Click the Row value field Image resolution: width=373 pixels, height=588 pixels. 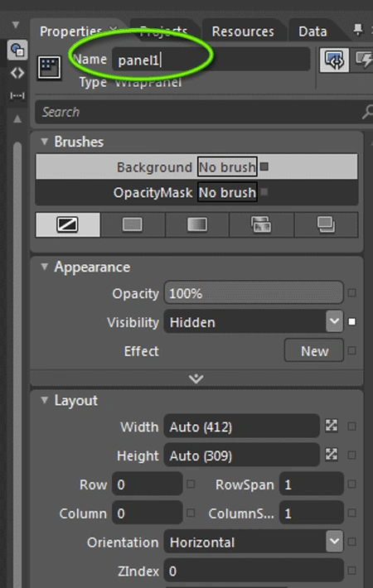coord(147,484)
